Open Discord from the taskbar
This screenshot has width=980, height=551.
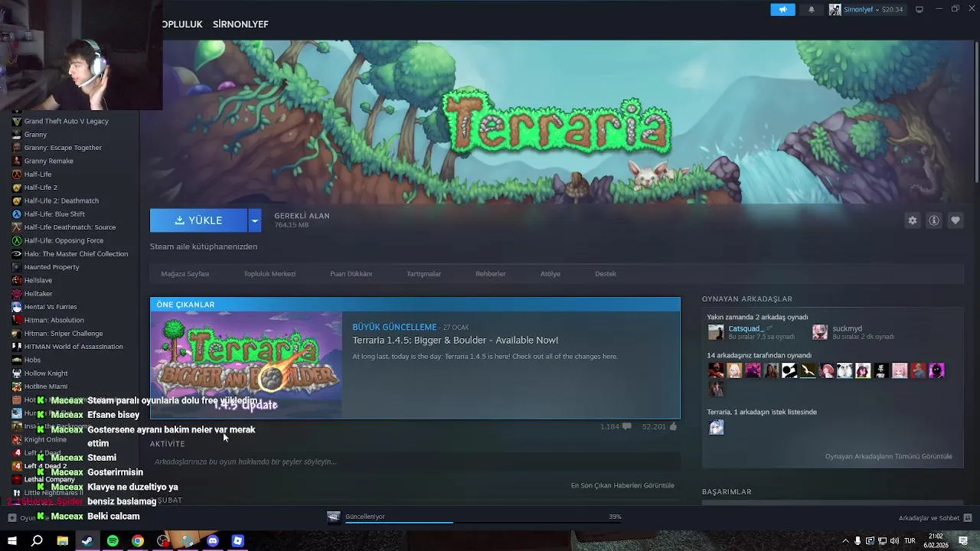[x=213, y=541]
